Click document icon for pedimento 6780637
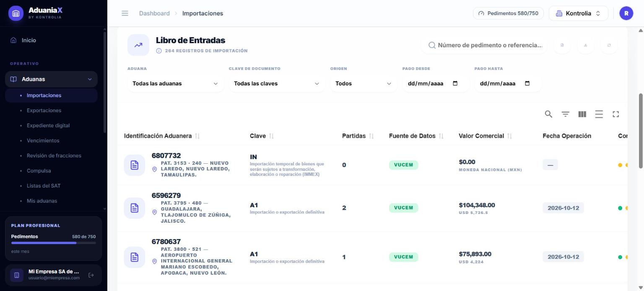Screen dimensions: 644x291 click(135, 257)
